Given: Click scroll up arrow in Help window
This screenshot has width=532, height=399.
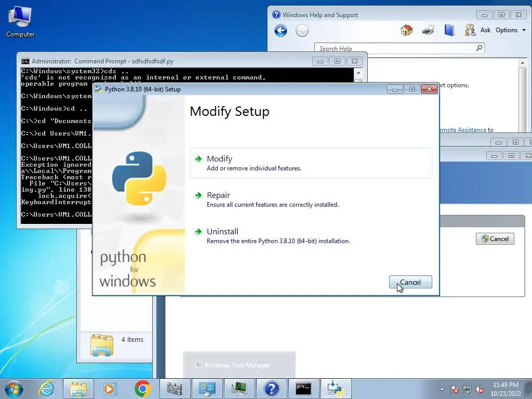Looking at the screenshot, I should [x=523, y=63].
